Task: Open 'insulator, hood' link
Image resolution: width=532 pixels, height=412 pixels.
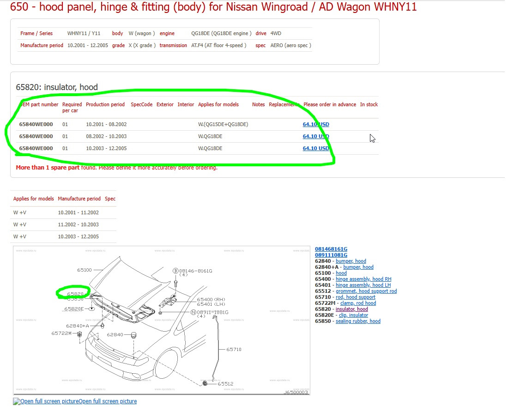Action: coord(351,309)
